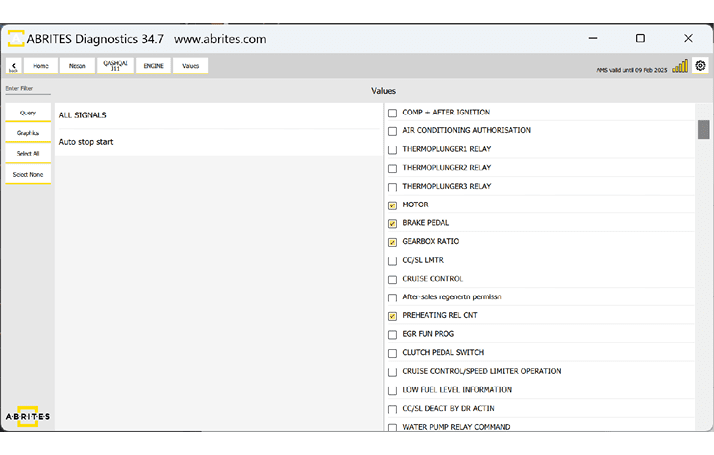Select the ENGINE breadcrumb

pyautogui.click(x=154, y=66)
